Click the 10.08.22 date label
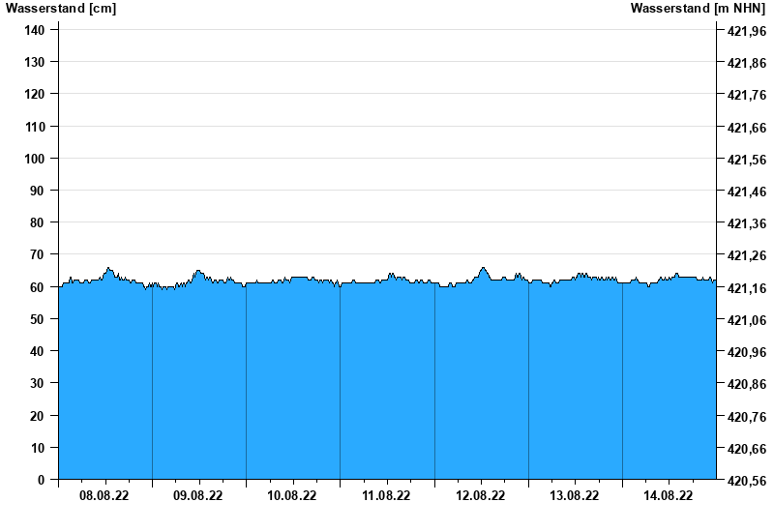Screen dimensions: 774x532 (292, 495)
